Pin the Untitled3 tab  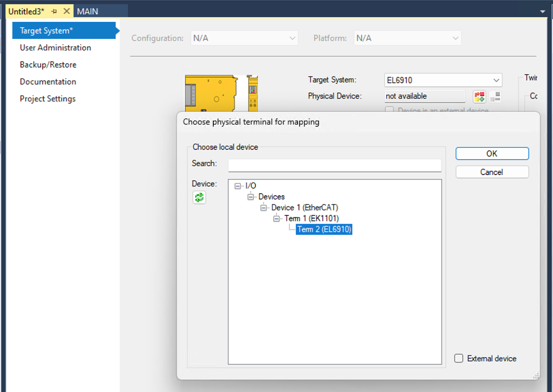(x=54, y=11)
